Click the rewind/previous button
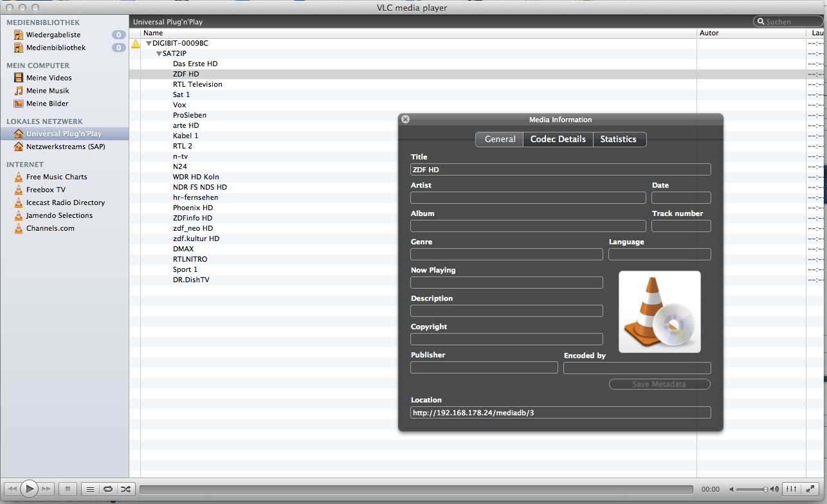Screen dimensions: 827x504 [12, 489]
